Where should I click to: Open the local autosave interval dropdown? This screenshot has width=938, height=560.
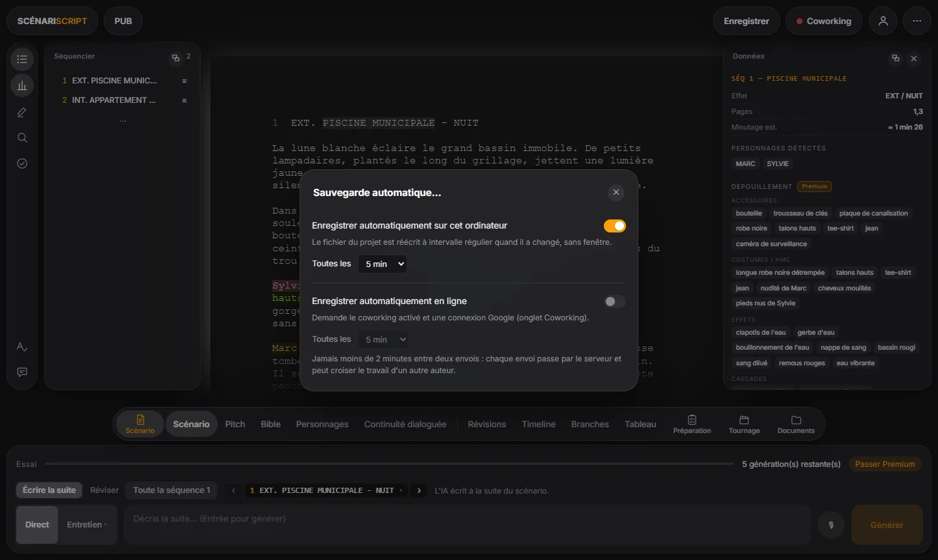pos(383,264)
